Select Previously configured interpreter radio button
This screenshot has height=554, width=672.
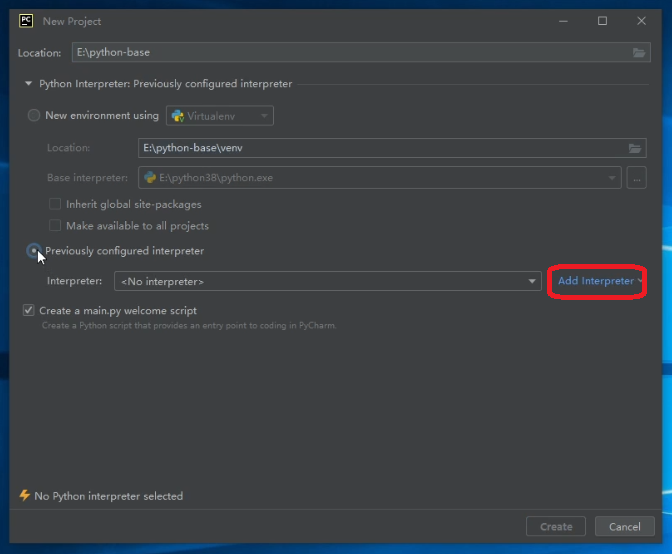(34, 251)
